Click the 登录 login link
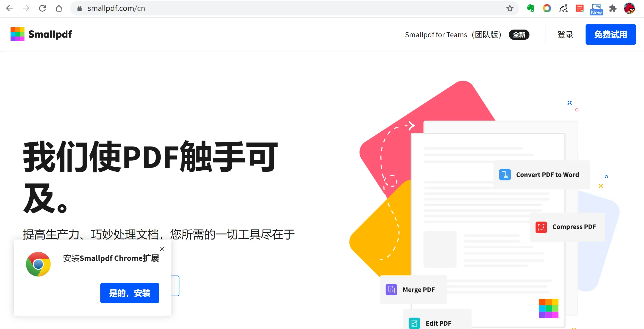This screenshot has height=329, width=644. 565,35
